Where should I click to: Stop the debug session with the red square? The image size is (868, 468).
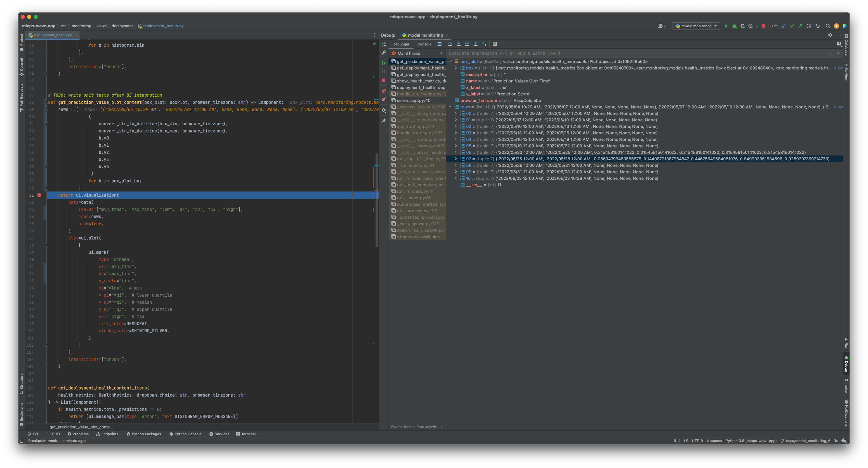click(763, 26)
